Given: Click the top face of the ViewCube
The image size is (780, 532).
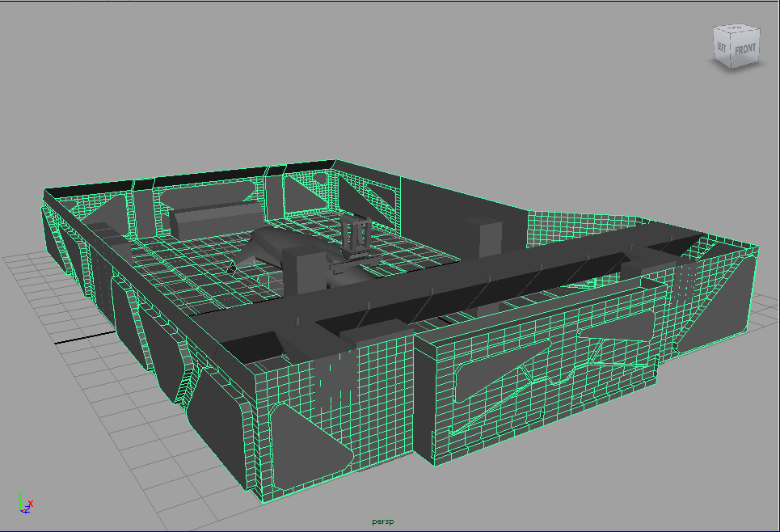Looking at the screenshot, I should click(736, 29).
